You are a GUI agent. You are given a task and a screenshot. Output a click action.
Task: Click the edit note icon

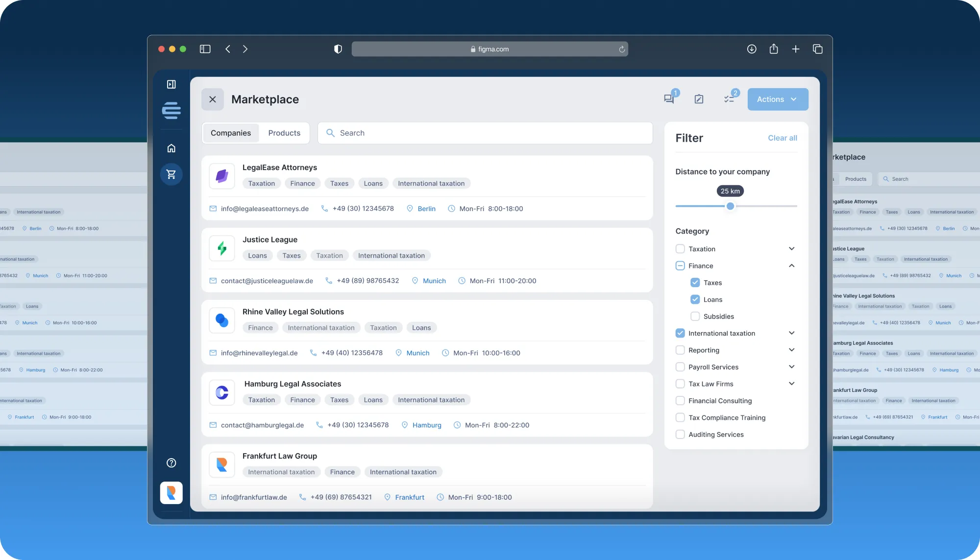699,99
